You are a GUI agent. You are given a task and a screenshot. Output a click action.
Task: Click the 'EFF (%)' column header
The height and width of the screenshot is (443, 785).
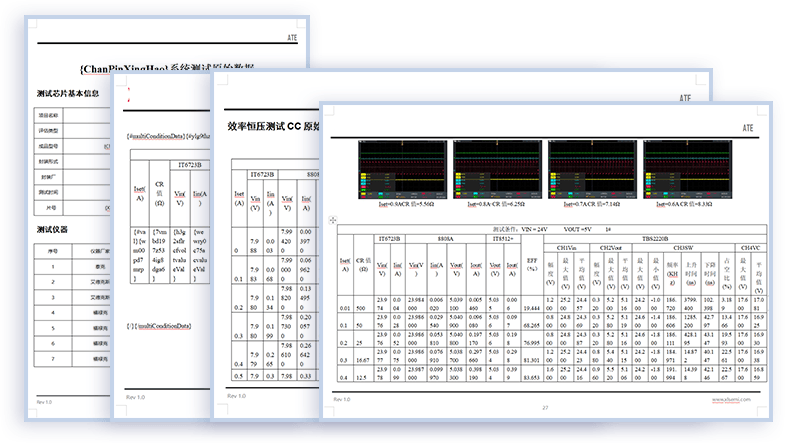[x=532, y=264]
